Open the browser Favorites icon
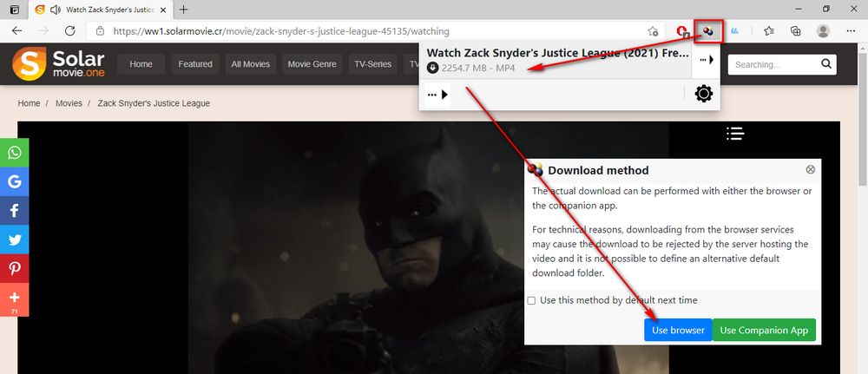This screenshot has height=374, width=868. pyautogui.click(x=768, y=31)
